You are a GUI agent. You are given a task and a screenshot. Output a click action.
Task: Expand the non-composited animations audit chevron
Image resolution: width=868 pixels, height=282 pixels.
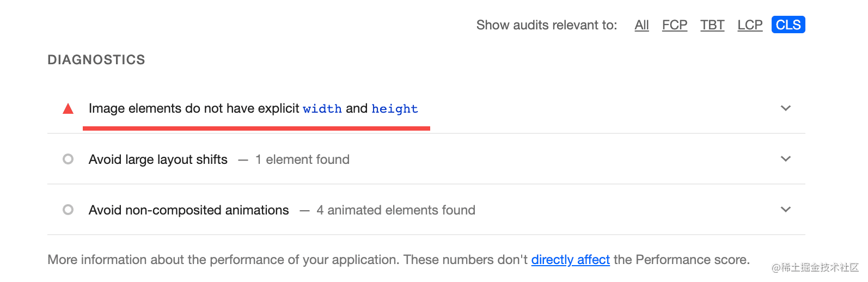point(785,210)
